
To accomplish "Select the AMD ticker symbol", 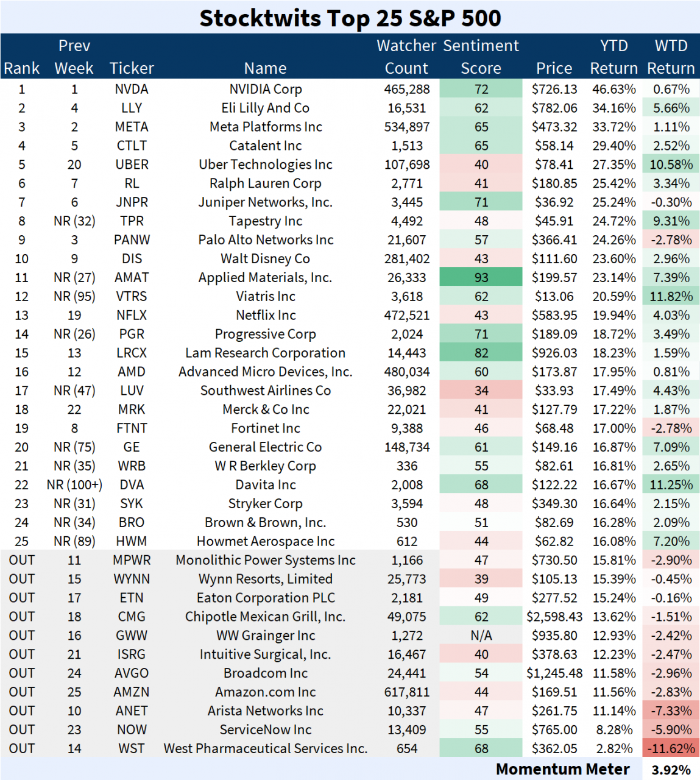I will 132,371.
